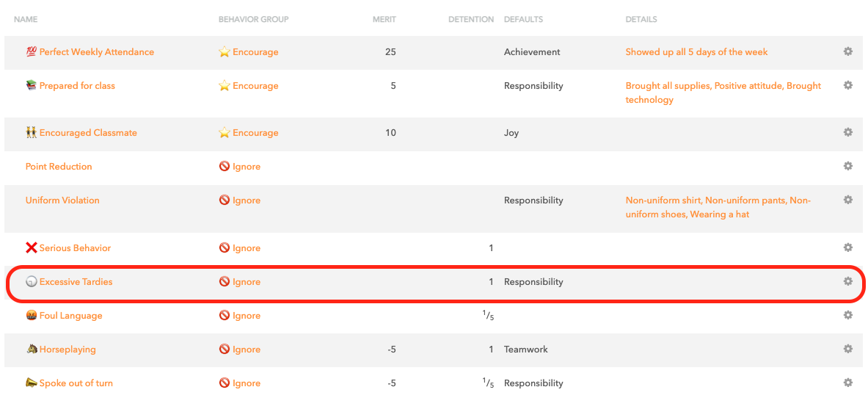Click the gear icon for Encouraged Classmate
Viewport: 868px width, 398px height.
pyautogui.click(x=848, y=132)
